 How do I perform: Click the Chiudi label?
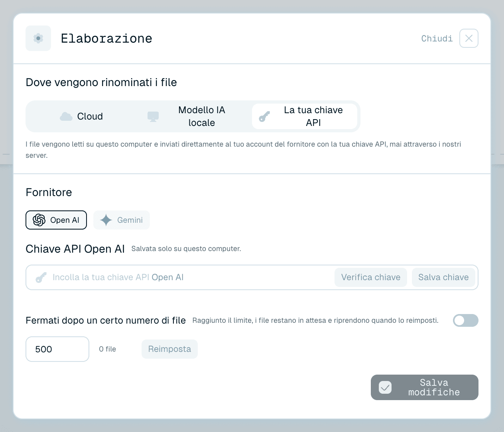click(x=437, y=39)
